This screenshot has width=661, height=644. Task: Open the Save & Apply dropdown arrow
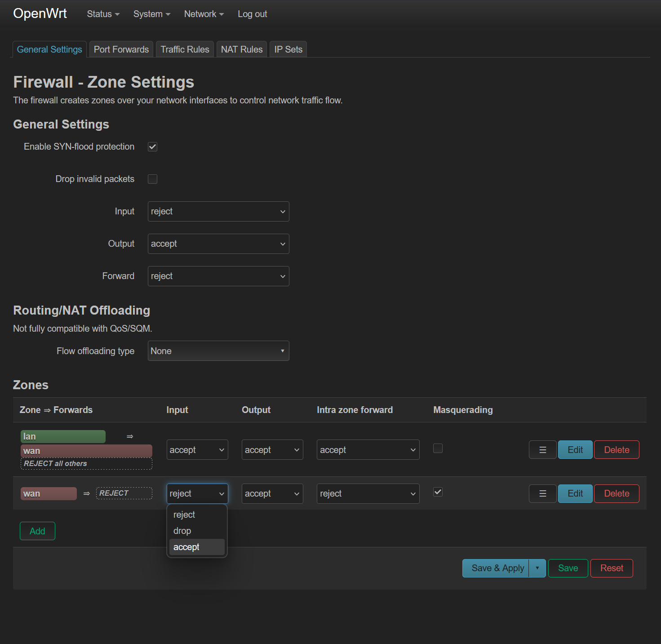tap(537, 568)
